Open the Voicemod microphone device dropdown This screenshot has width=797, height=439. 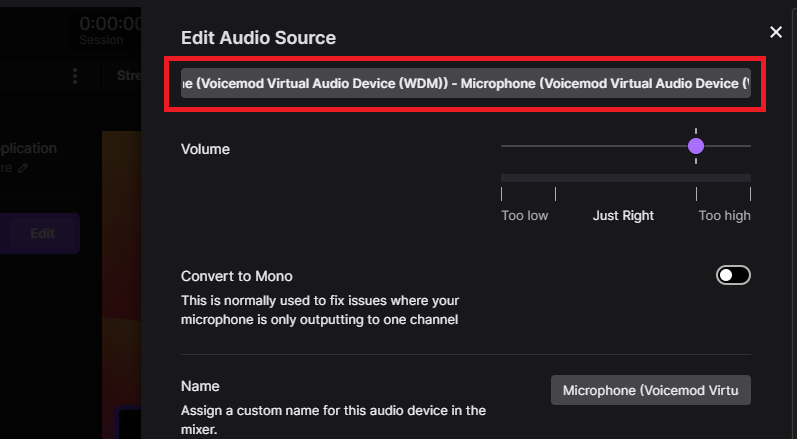pos(466,83)
